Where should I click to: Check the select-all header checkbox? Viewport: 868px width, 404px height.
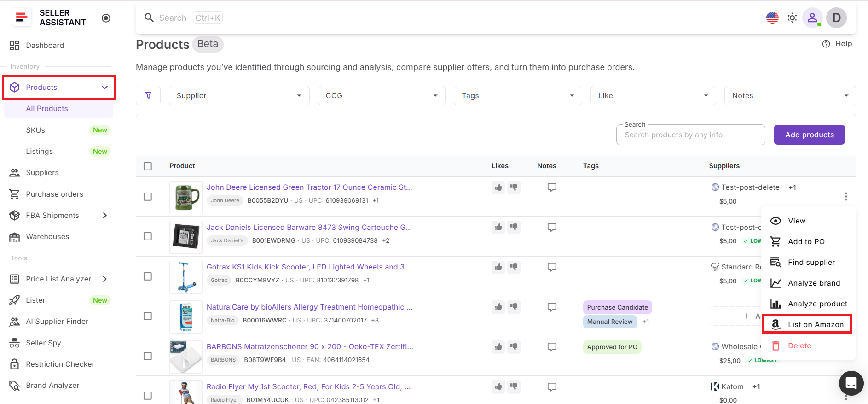(x=148, y=166)
